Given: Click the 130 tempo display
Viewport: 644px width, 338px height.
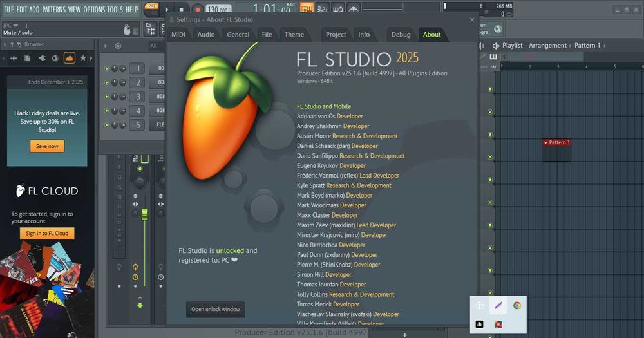Looking at the screenshot, I should [218, 8].
